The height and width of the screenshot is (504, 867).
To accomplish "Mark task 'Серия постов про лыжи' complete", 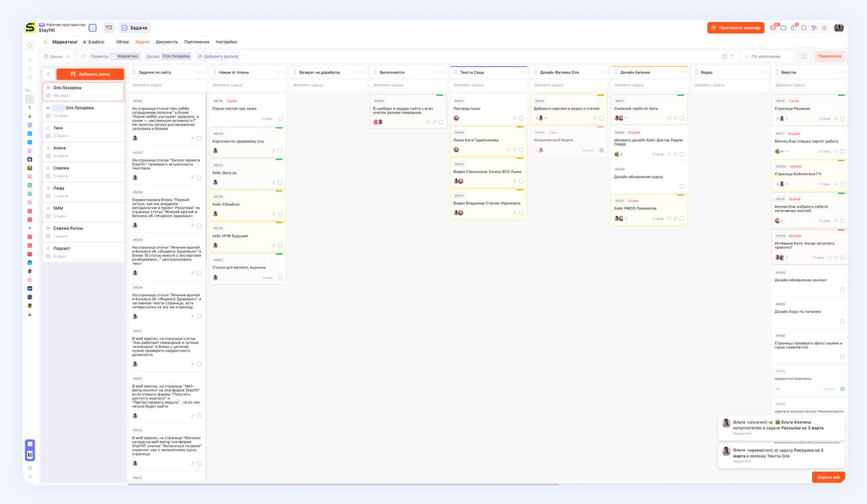I will (280, 119).
